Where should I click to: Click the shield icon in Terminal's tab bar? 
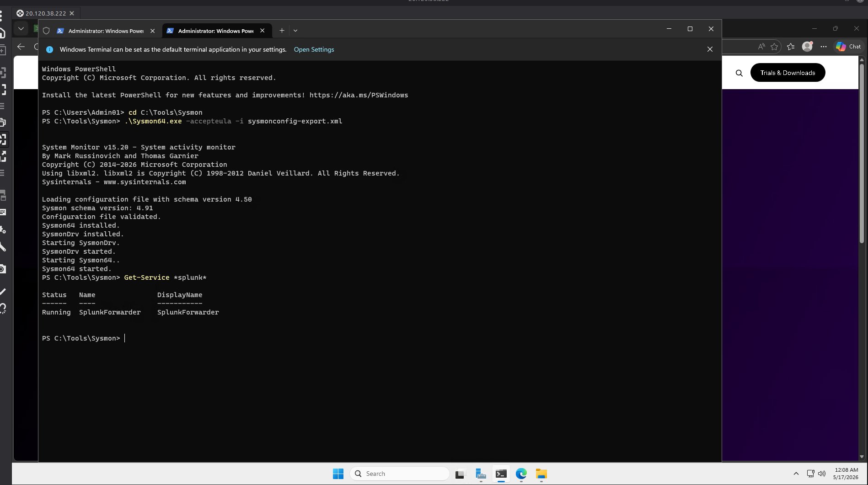[46, 31]
